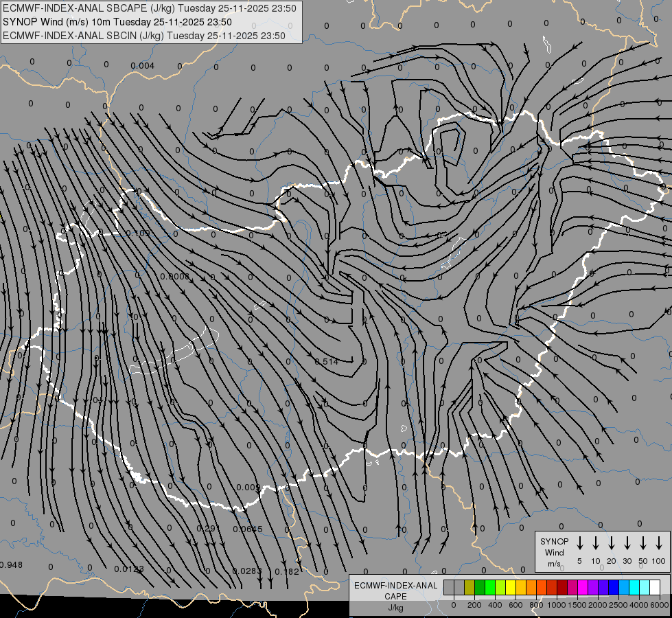Click the 1000 tick label on CAPE scale
672x618 pixels.
(x=557, y=605)
